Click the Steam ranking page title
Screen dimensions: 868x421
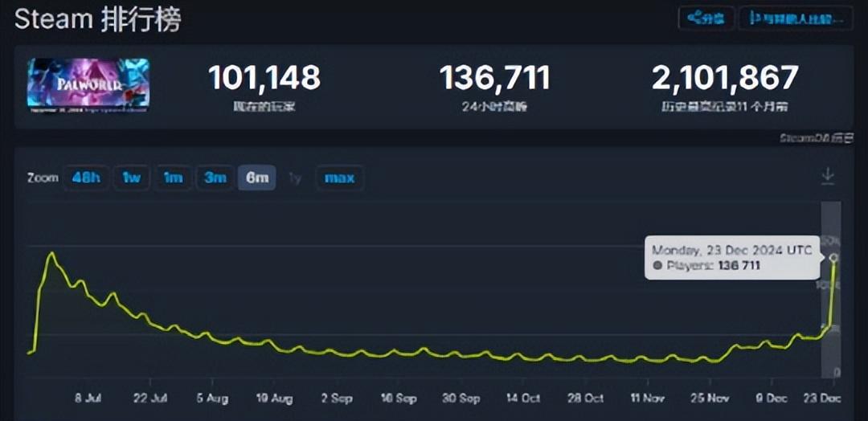[97, 19]
